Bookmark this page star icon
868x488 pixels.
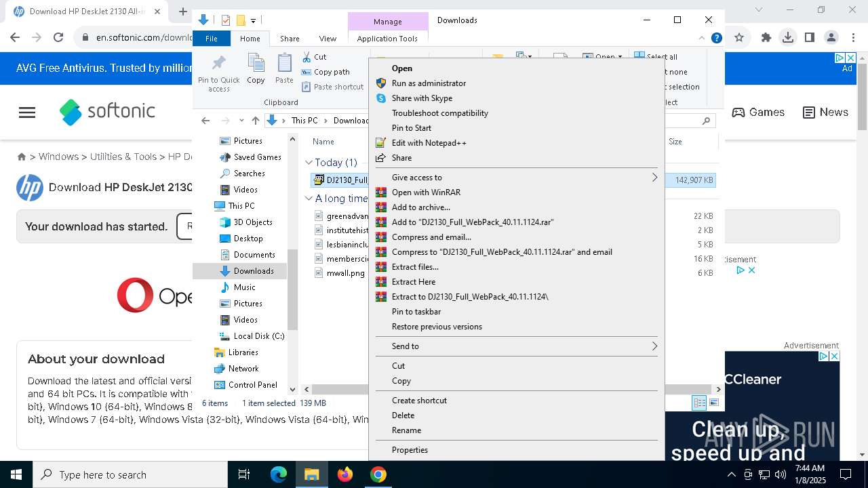tap(739, 37)
